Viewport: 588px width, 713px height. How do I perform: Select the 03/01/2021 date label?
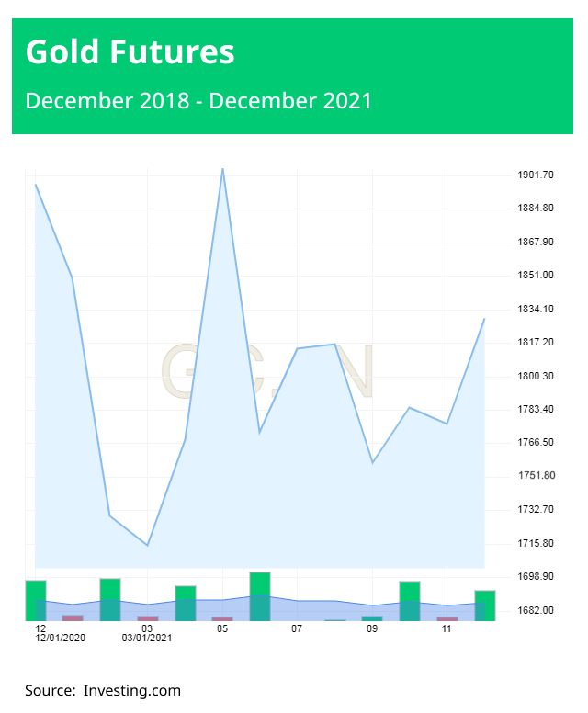[x=147, y=638]
